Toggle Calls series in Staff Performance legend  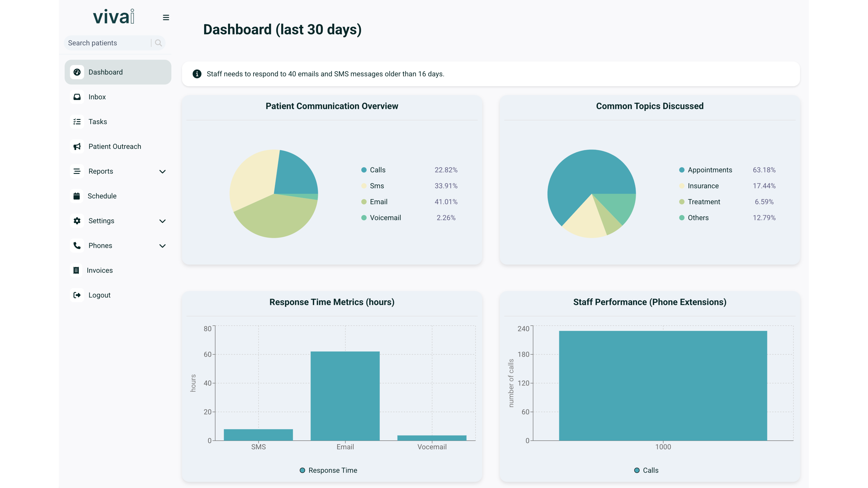coord(646,470)
